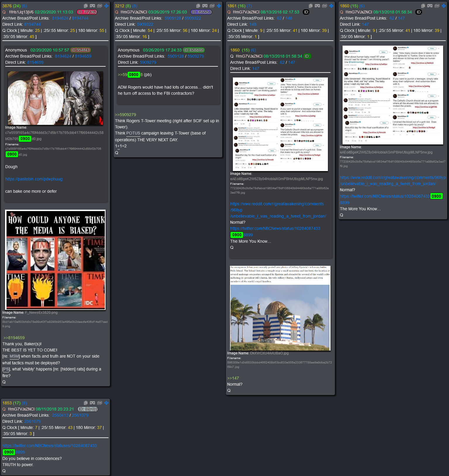This screenshot has height=476, width=449.
Task: Click post number 3212 in the header
Action: pos(120,6)
